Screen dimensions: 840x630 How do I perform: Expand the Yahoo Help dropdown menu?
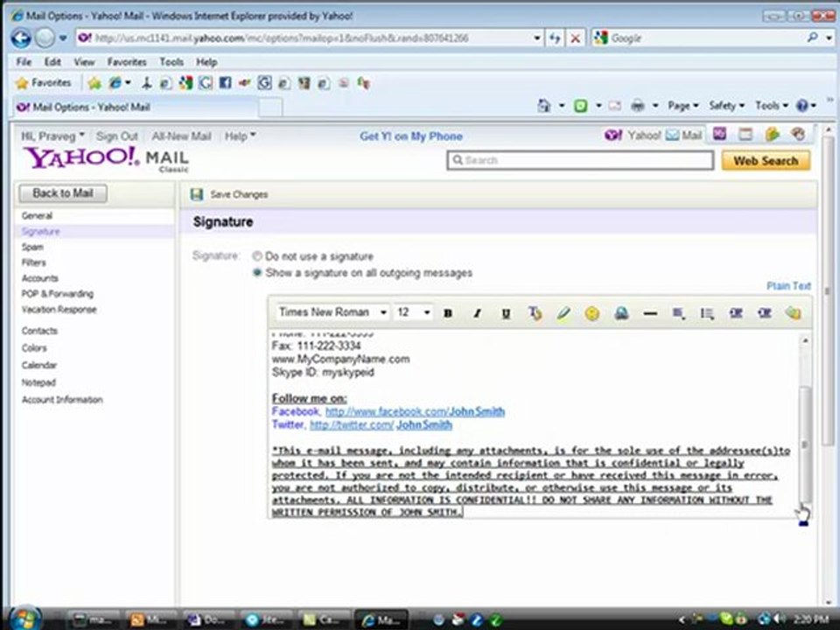(x=240, y=136)
